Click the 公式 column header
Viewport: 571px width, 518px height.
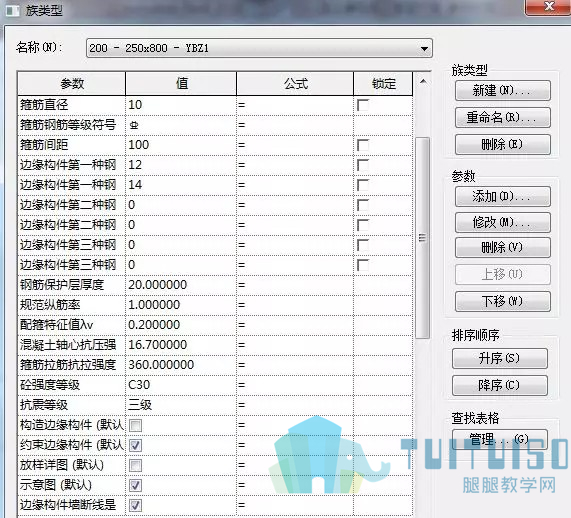(x=295, y=84)
